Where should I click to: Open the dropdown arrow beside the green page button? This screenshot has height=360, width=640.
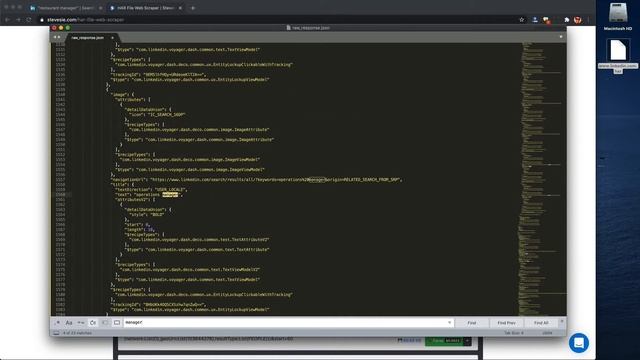467,341
